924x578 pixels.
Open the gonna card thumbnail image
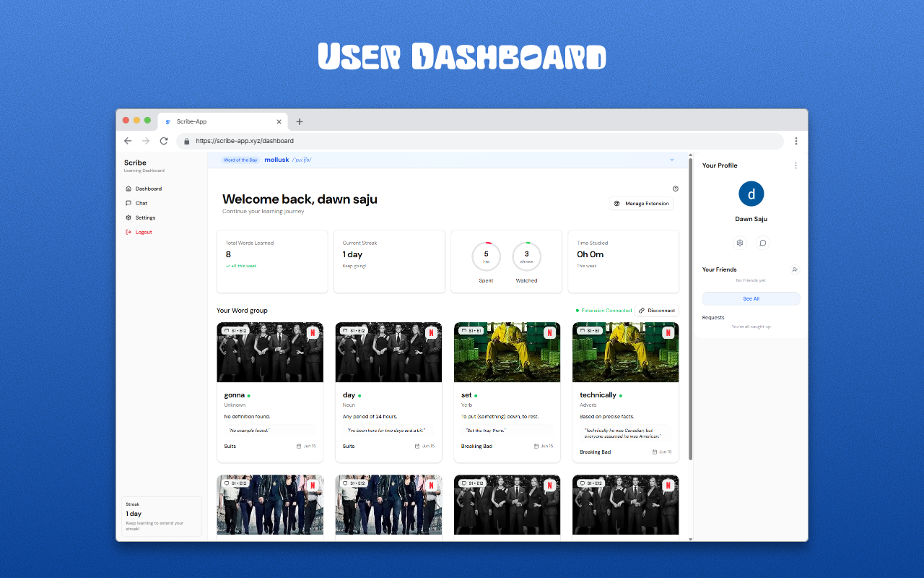[x=270, y=352]
